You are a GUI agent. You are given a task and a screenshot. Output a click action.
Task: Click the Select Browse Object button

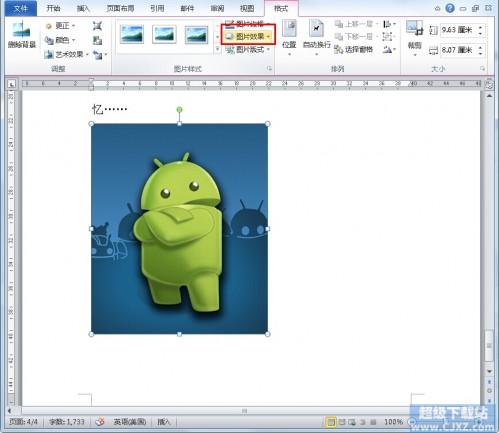pos(489,391)
